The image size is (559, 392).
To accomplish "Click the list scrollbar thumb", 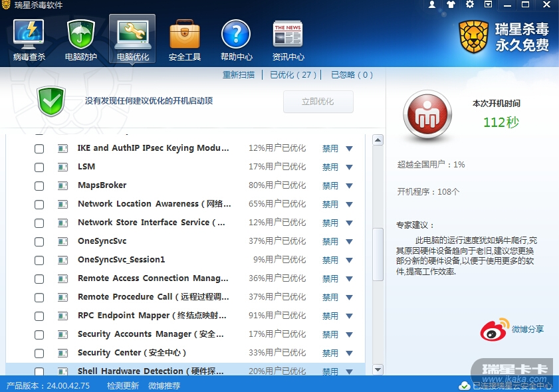I will pos(378,254).
